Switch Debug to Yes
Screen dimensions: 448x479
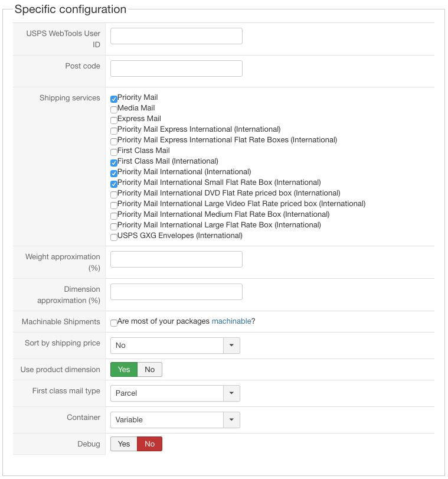(x=124, y=444)
